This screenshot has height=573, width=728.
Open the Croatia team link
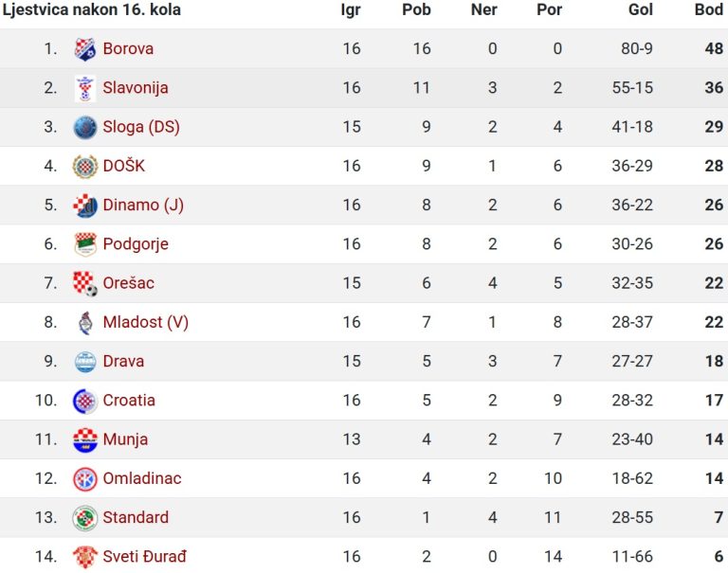pyautogui.click(x=129, y=401)
